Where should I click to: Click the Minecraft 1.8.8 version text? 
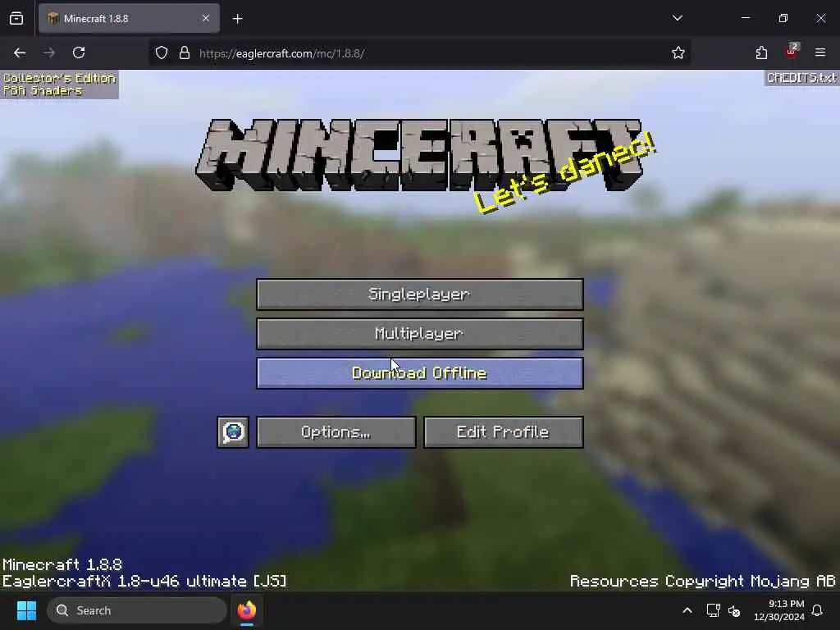pyautogui.click(x=62, y=564)
